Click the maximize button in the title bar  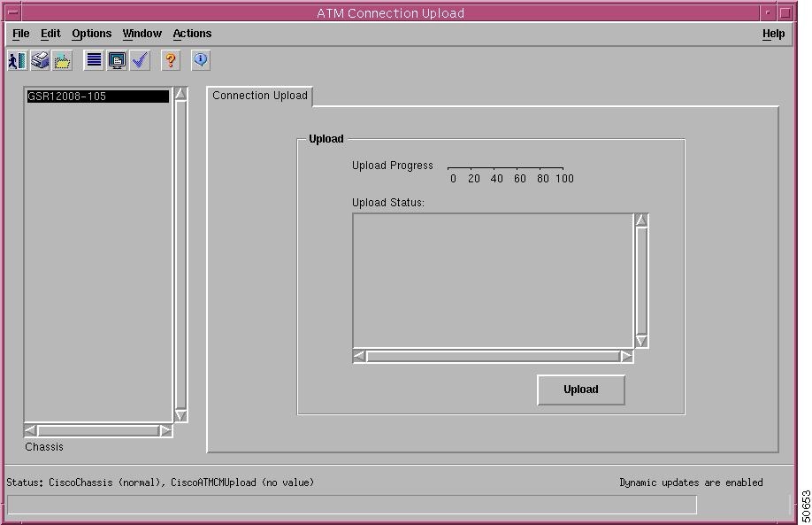(785, 13)
